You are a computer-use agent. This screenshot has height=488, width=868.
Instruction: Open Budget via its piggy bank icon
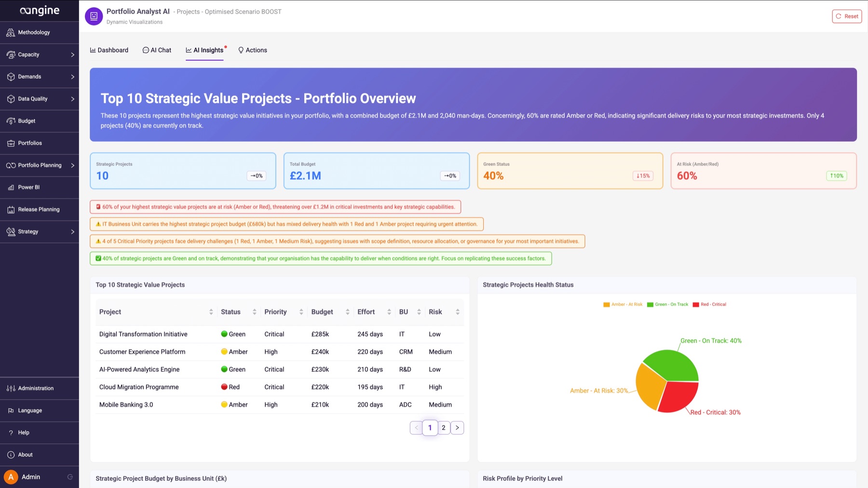(x=11, y=121)
